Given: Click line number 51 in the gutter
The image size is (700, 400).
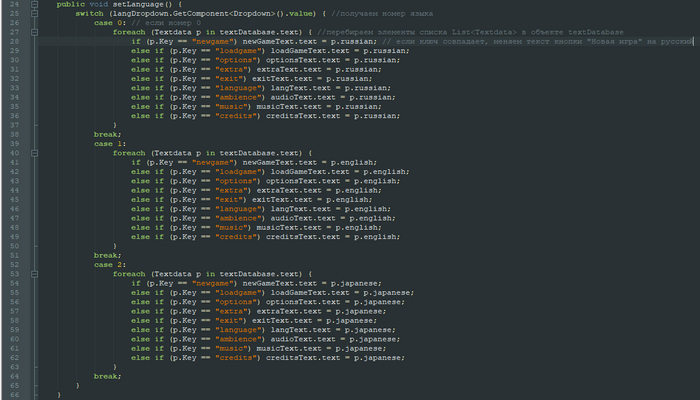Looking at the screenshot, I should tap(14, 255).
